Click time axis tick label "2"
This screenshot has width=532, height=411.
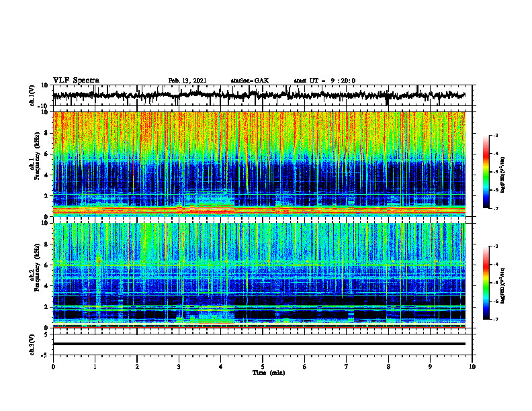(137, 367)
